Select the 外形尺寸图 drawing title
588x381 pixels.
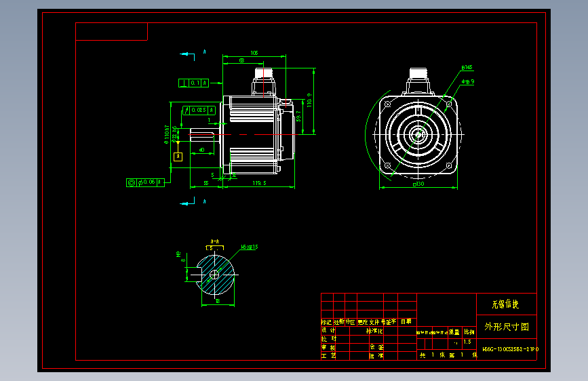point(507,327)
